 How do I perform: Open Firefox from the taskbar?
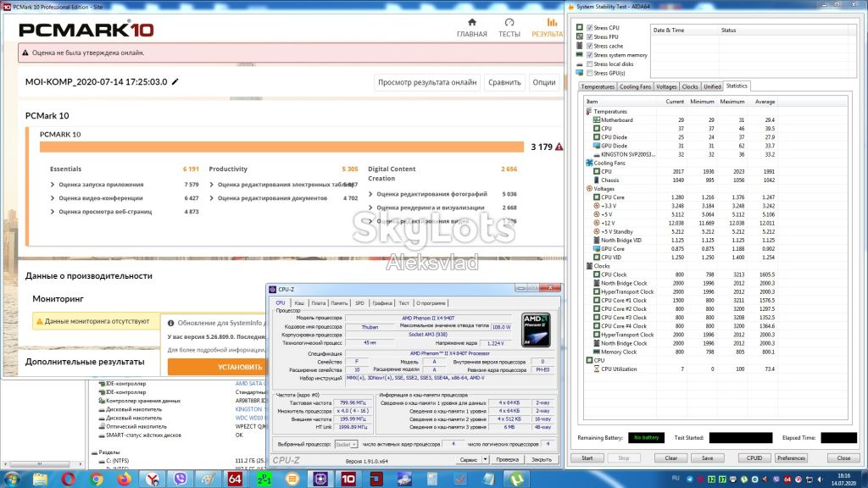[124, 479]
